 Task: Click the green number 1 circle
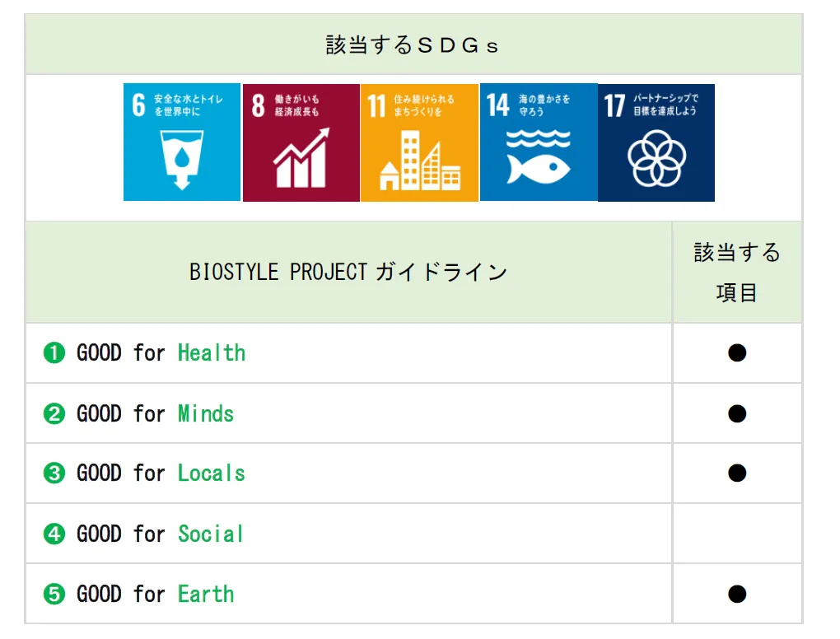(54, 353)
